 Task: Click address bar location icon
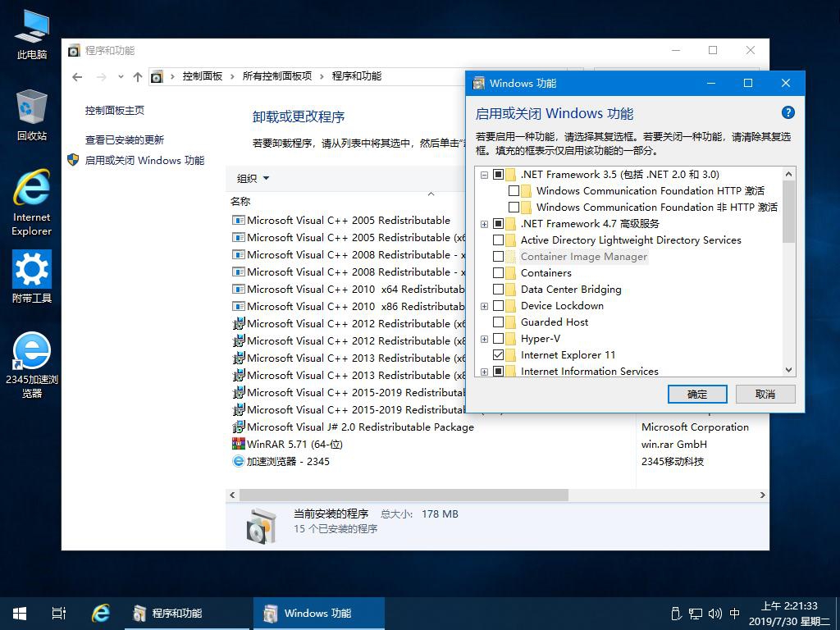(157, 76)
